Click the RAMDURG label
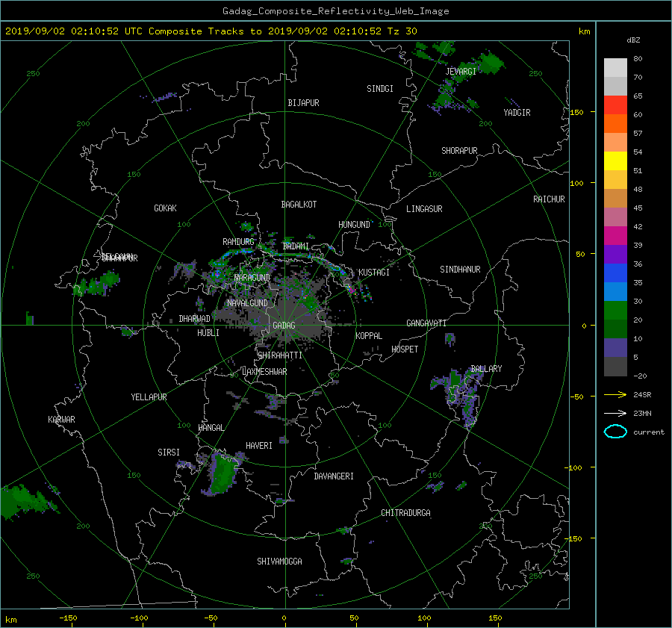The width and height of the screenshot is (672, 628). (x=238, y=242)
